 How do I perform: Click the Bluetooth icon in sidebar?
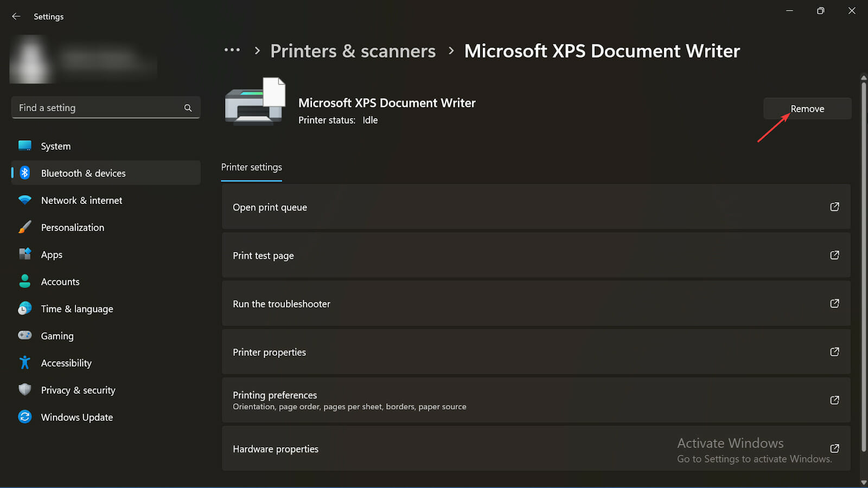[x=24, y=173]
